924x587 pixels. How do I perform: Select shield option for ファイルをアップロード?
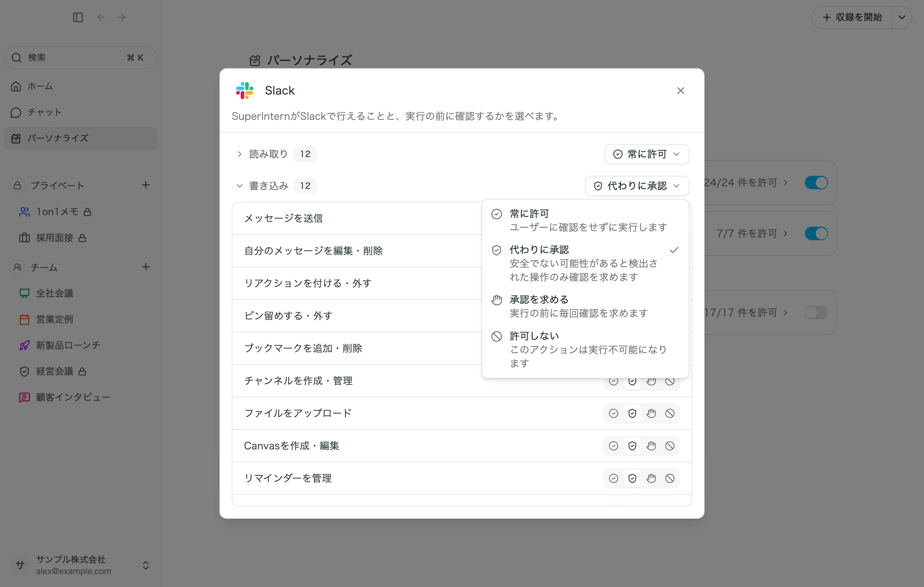632,413
